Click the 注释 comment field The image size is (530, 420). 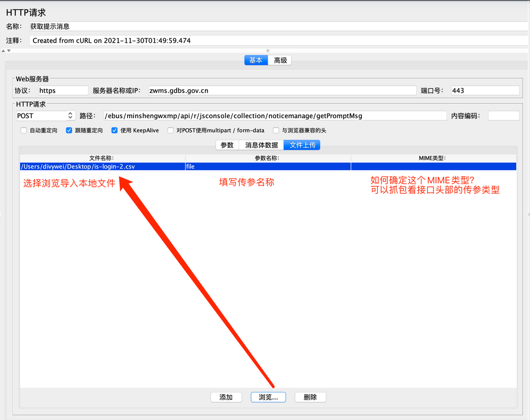coord(279,40)
